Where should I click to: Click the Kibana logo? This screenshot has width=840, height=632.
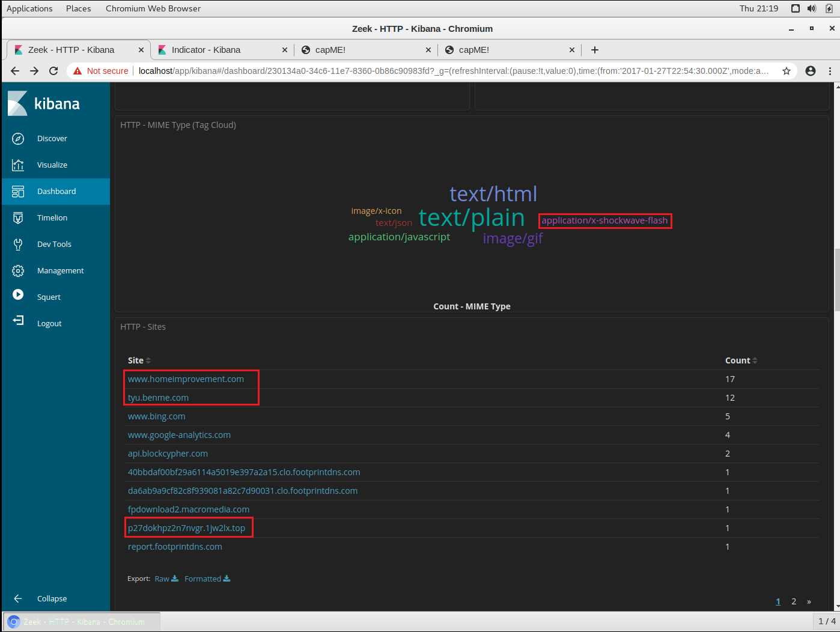(x=44, y=103)
